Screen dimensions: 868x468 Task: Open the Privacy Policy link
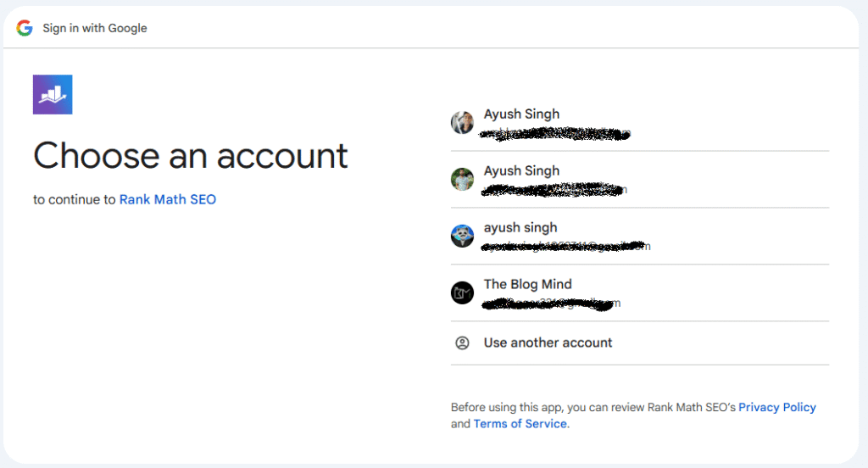[777, 407]
